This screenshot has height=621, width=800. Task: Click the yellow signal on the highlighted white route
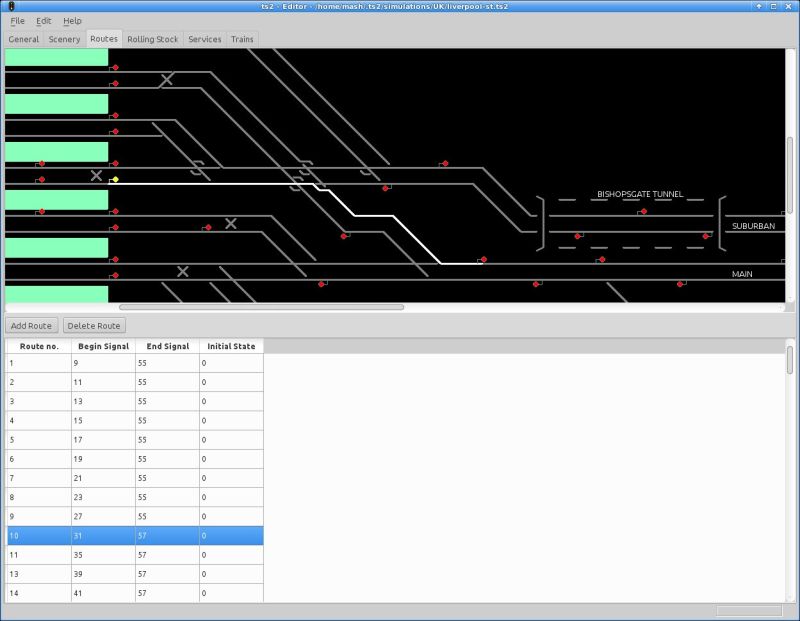(x=114, y=179)
